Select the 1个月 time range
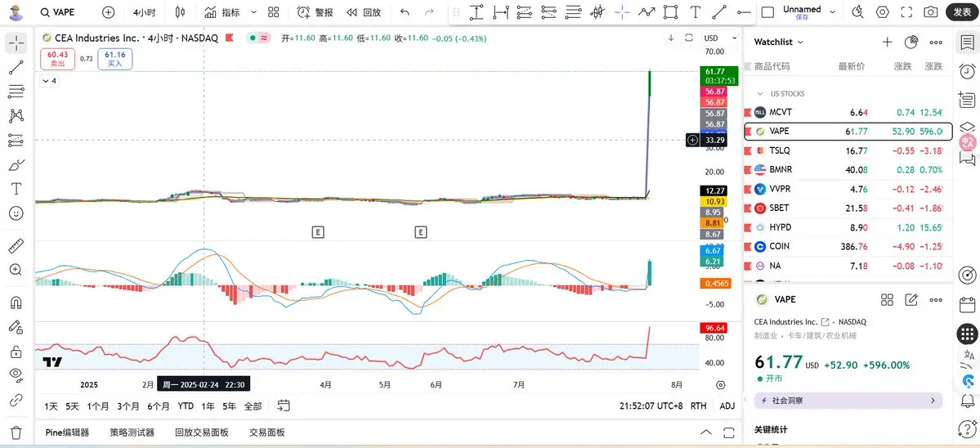The image size is (980, 448). pyautogui.click(x=98, y=406)
